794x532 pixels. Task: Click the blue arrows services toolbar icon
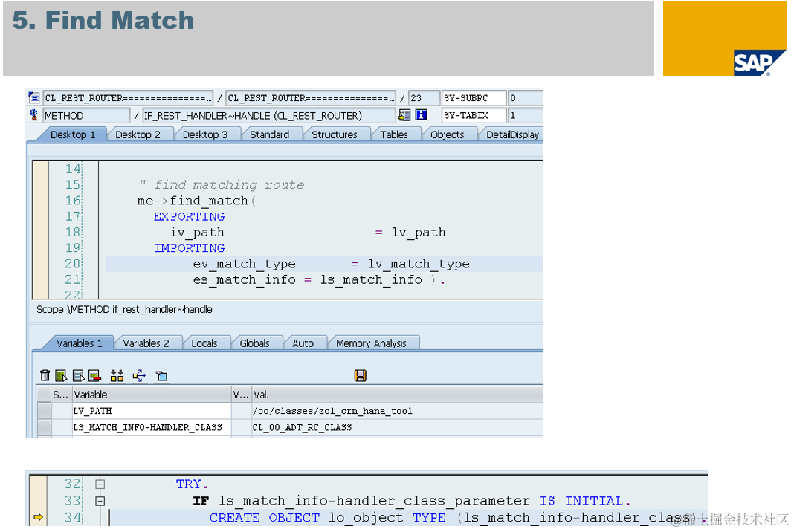tap(139, 375)
